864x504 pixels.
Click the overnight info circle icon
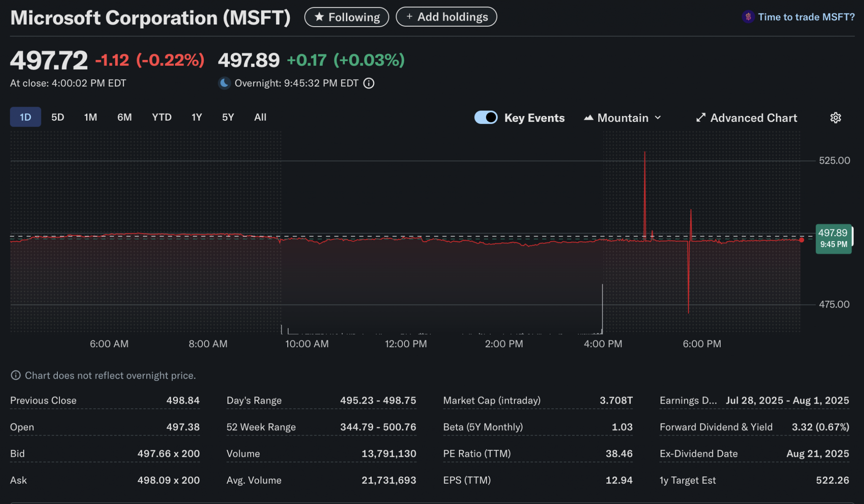(x=369, y=83)
